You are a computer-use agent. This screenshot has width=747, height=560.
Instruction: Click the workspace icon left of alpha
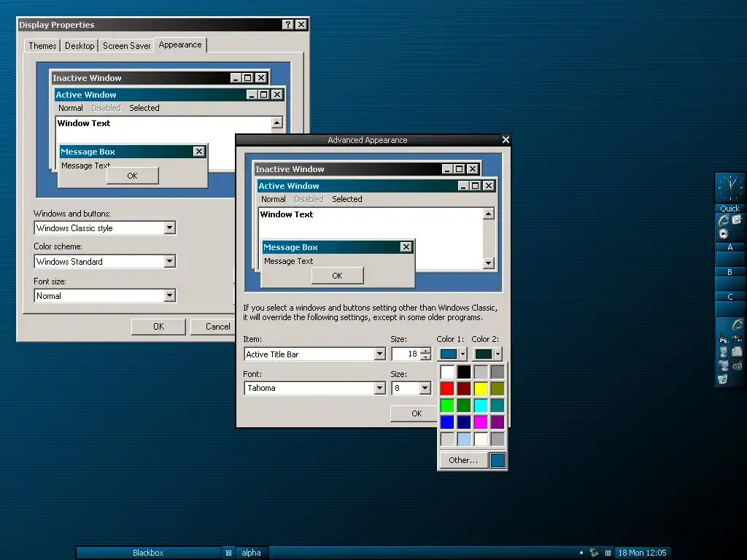coord(228,553)
